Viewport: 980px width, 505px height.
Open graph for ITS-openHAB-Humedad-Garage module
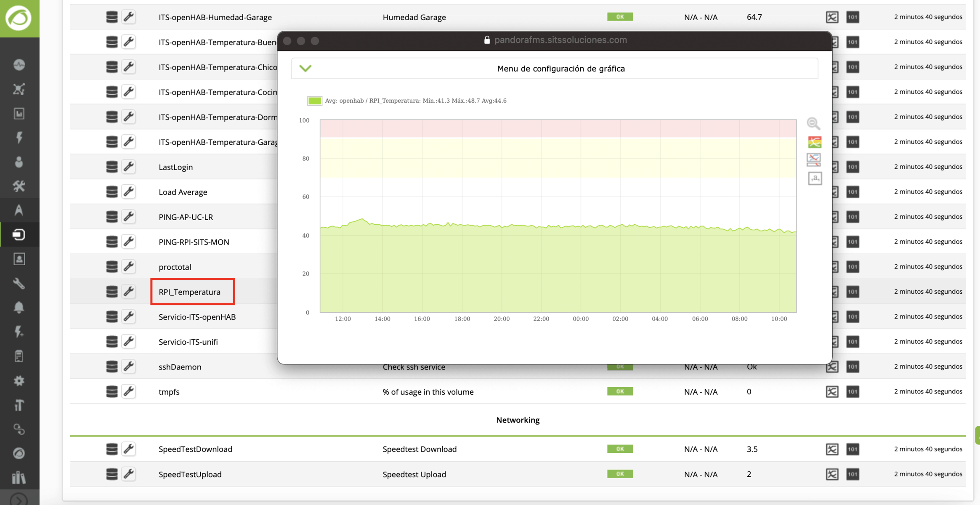[x=832, y=17]
